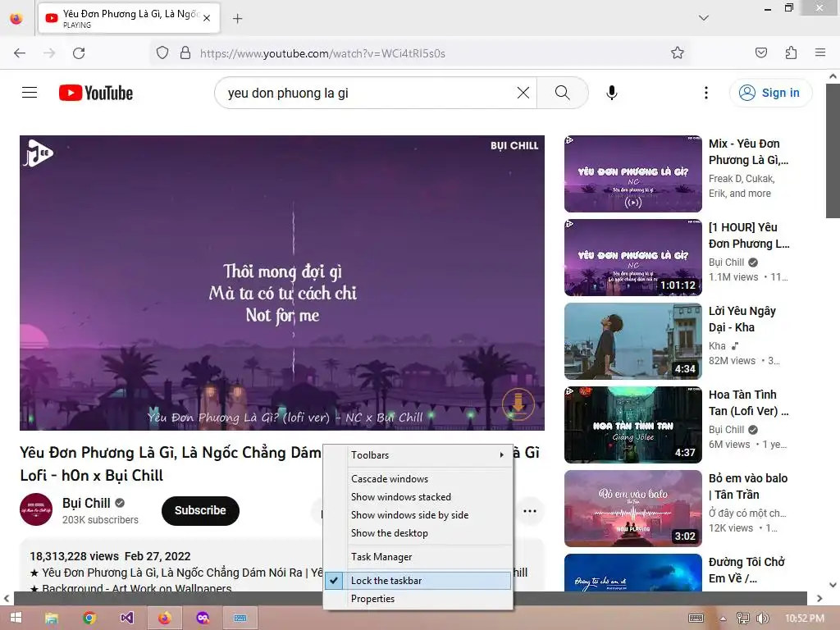The image size is (840, 630).
Task: Open Bụi Chill channel name link
Action: click(86, 503)
